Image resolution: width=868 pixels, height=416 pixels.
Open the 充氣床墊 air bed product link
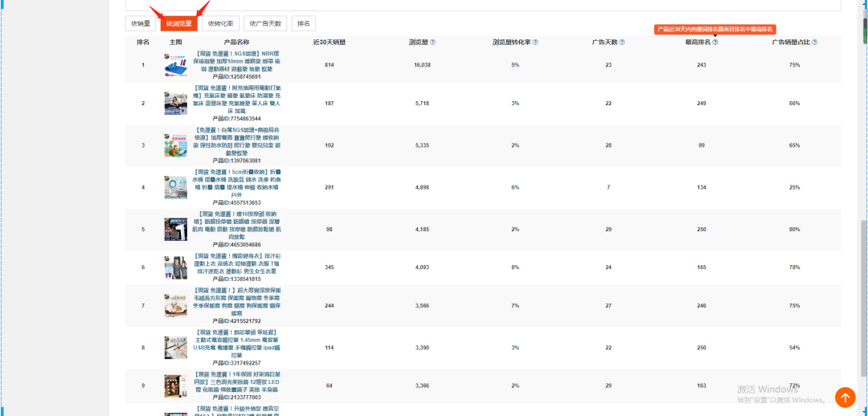(237, 100)
